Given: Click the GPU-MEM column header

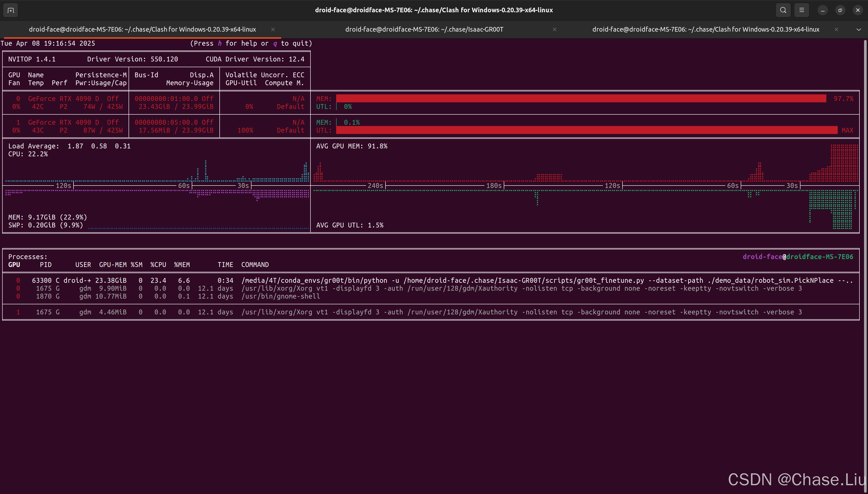Looking at the screenshot, I should [113, 265].
